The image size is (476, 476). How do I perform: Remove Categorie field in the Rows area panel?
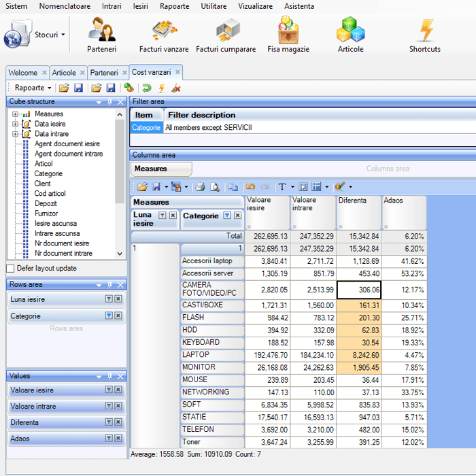[118, 316]
